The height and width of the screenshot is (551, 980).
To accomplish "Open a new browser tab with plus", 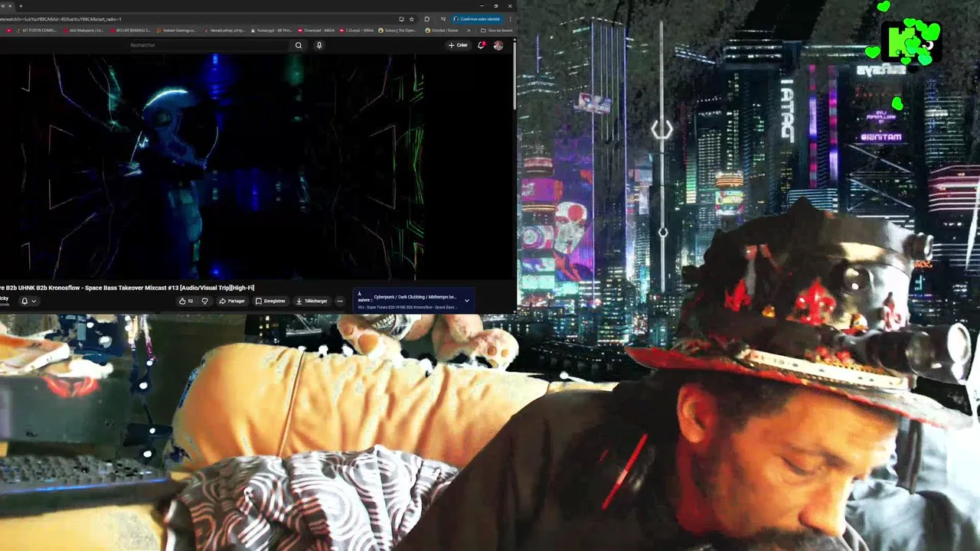I will click(21, 6).
